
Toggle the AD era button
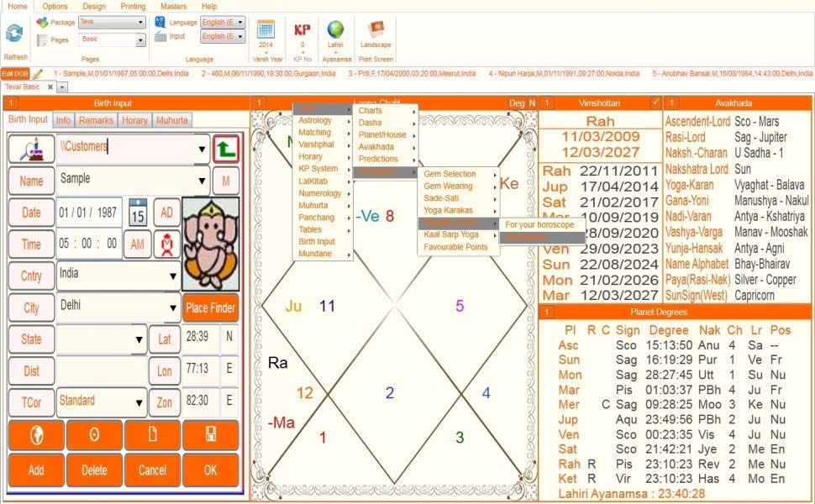pos(167,212)
